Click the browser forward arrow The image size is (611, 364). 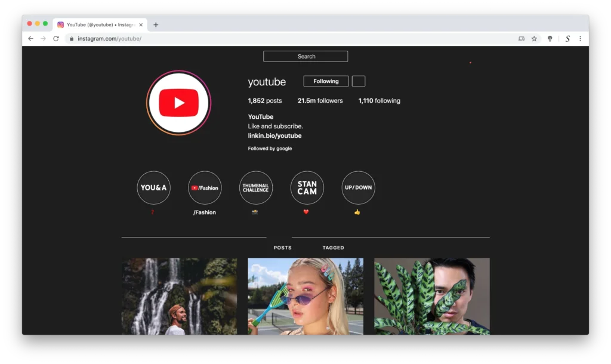(43, 39)
